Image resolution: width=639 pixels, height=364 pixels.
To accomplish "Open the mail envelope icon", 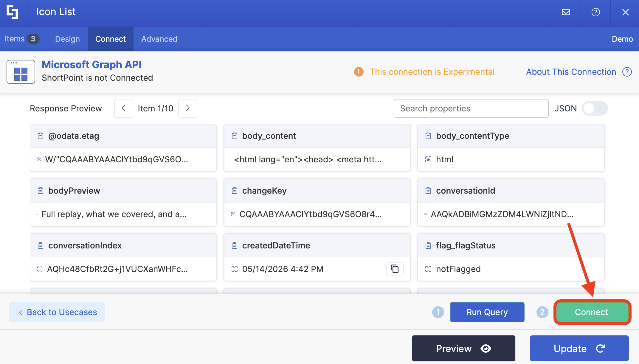I will click(566, 12).
